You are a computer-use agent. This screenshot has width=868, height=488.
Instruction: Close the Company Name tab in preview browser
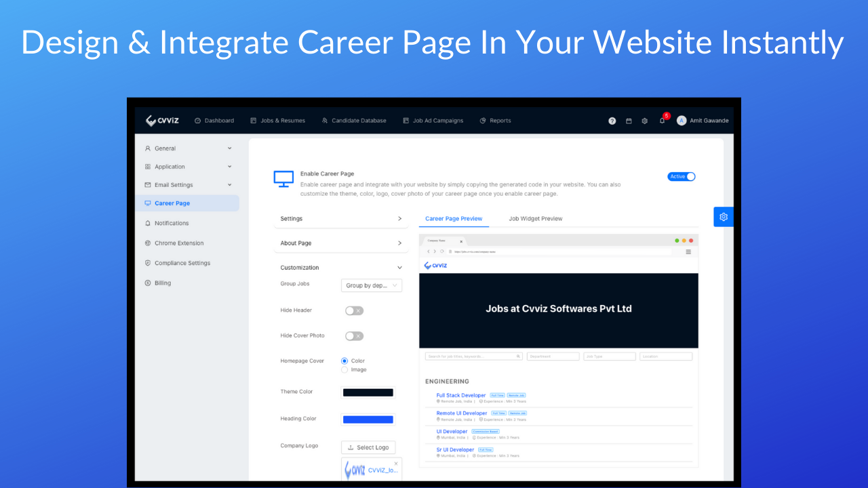tap(461, 241)
